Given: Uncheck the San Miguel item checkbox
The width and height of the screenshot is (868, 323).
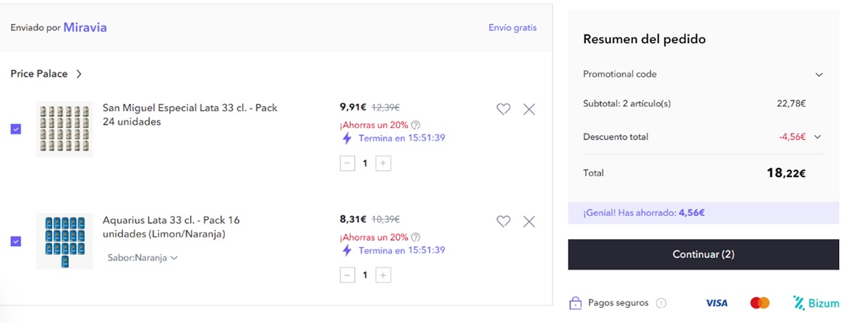Looking at the screenshot, I should (x=16, y=129).
